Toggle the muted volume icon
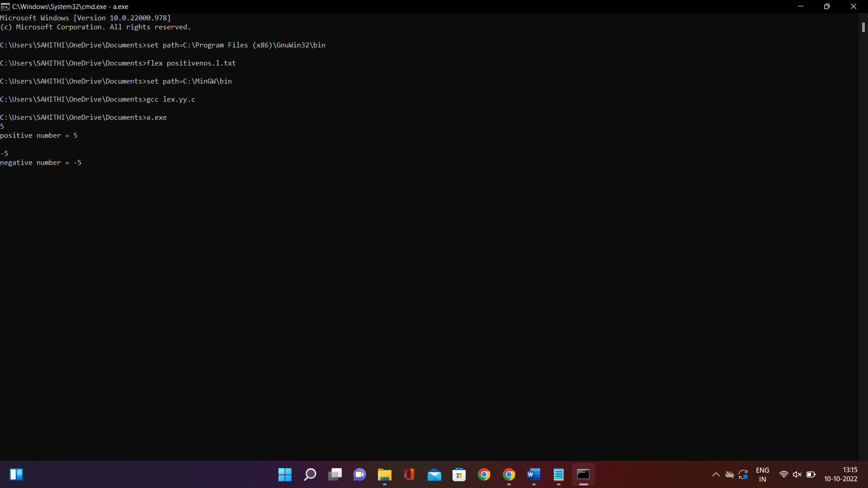The image size is (868, 488). 797,474
